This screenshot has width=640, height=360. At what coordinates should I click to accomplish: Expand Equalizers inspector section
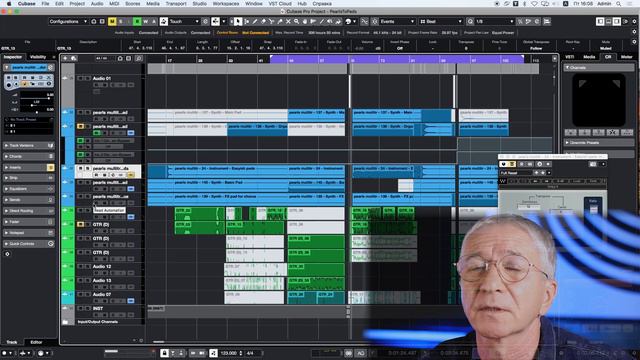29,189
